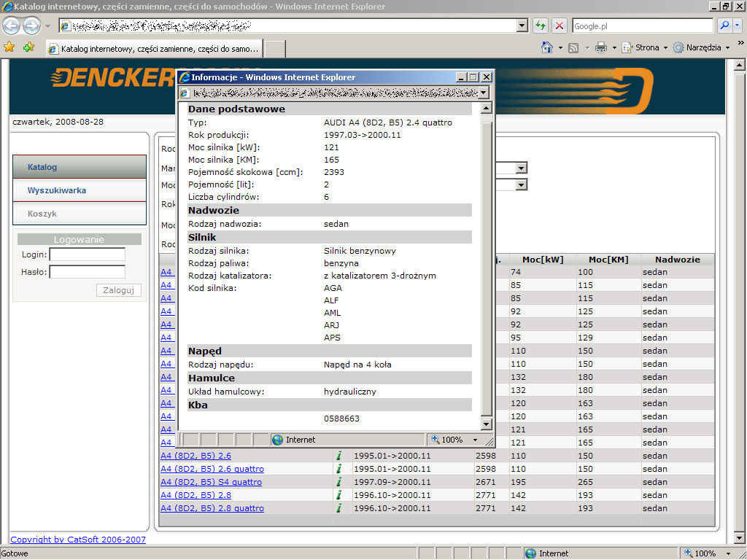The width and height of the screenshot is (747, 560).
Task: Click the Login input field
Action: [88, 254]
